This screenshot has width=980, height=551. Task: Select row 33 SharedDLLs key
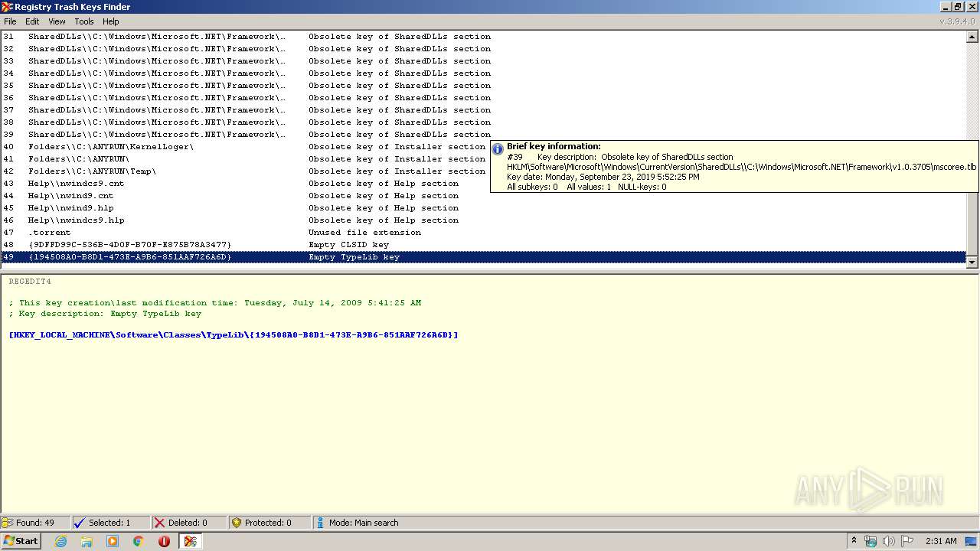click(x=483, y=61)
